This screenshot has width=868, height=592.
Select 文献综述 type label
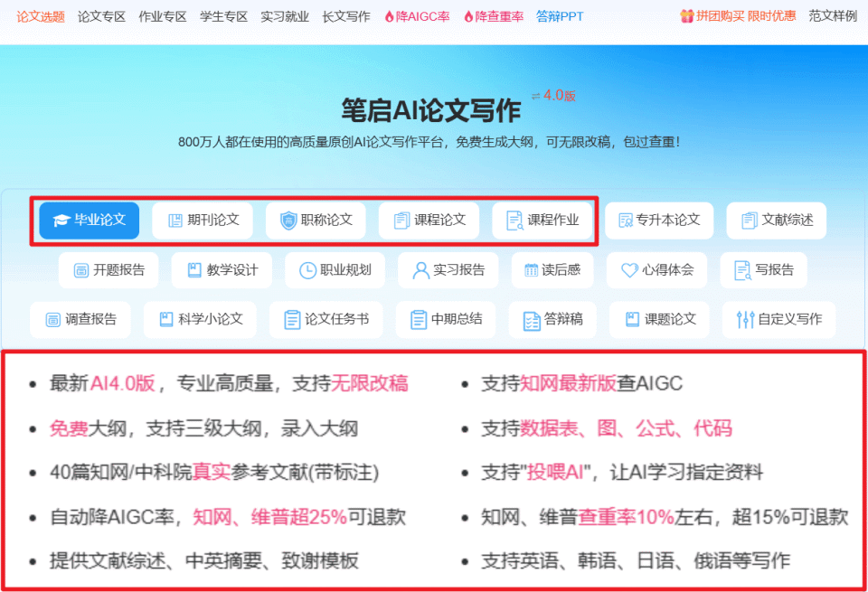tap(788, 221)
